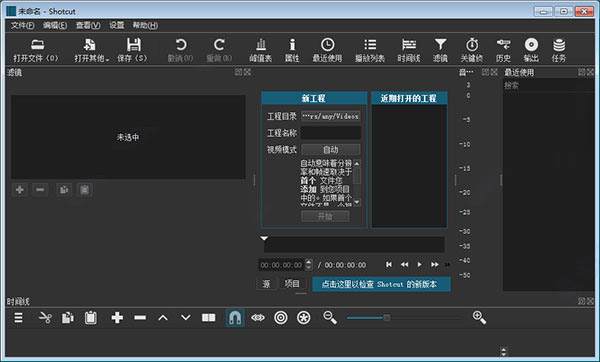600x362 pixels.
Task: Click the description text scrollbar down arrow
Action: (357, 202)
